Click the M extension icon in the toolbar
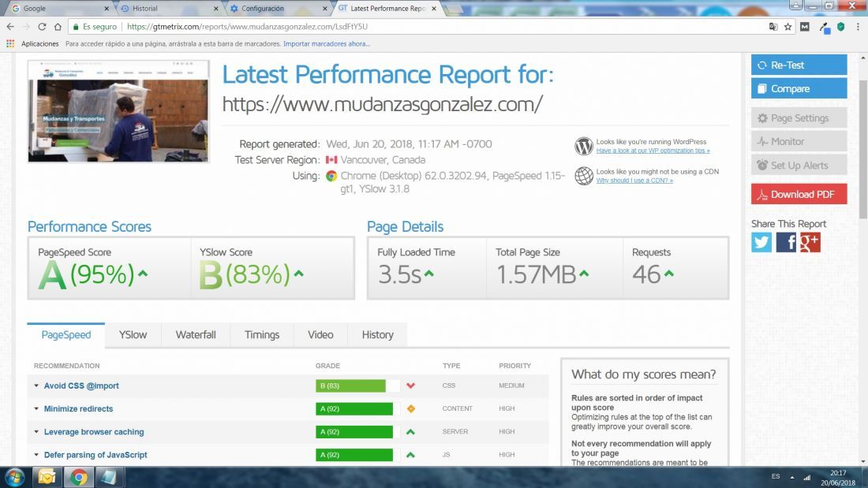The width and height of the screenshot is (868, 488). click(805, 27)
